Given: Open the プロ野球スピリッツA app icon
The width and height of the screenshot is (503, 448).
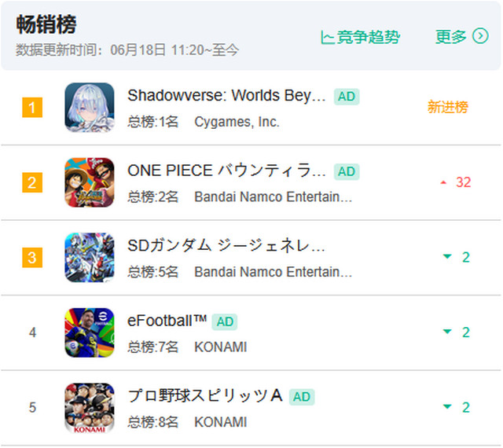Looking at the screenshot, I should click(x=90, y=408).
